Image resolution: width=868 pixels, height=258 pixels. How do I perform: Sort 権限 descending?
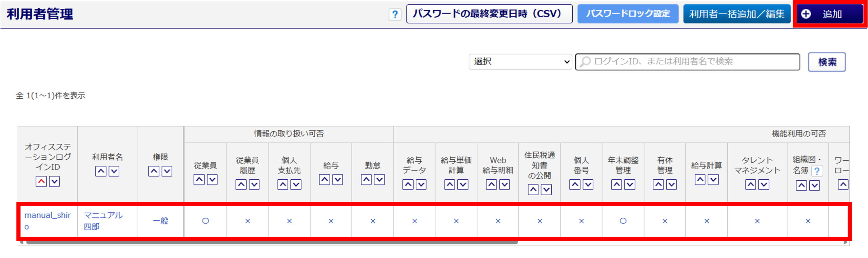(167, 171)
